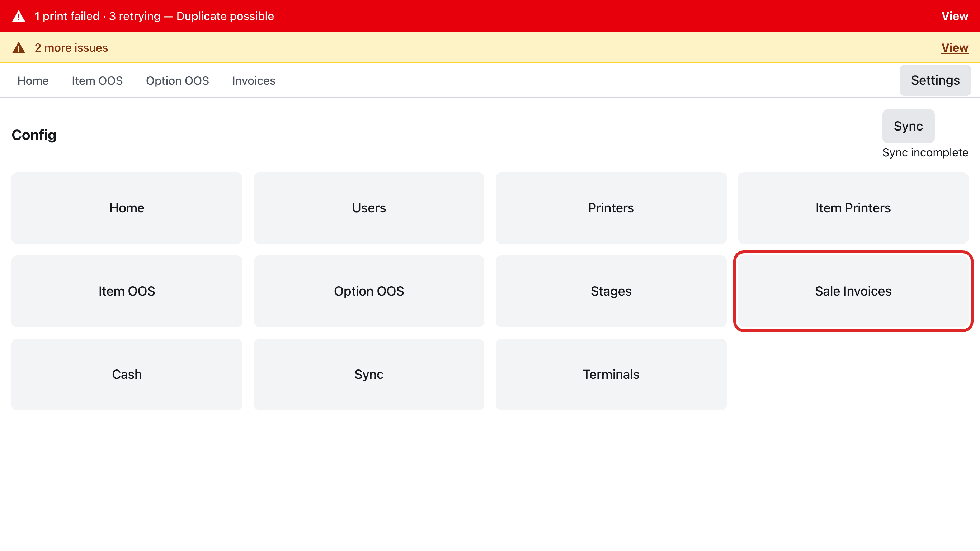Click the 'Sync incomplete' status text
This screenshot has width=980, height=551.
pos(925,152)
